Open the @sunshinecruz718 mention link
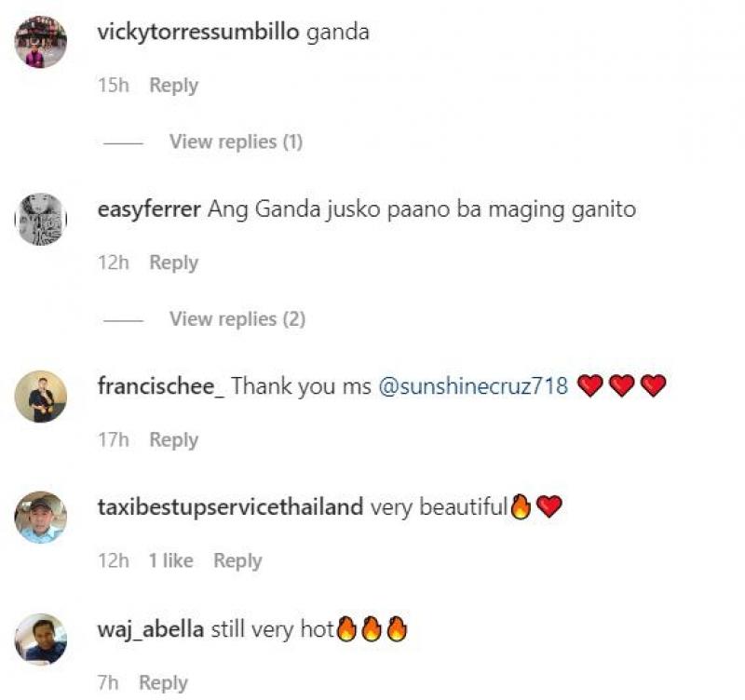The height and width of the screenshot is (700, 745). coord(473,385)
